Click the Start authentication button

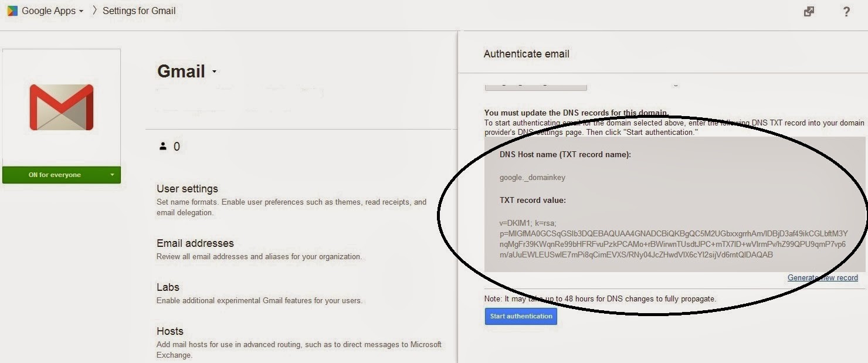click(x=521, y=316)
